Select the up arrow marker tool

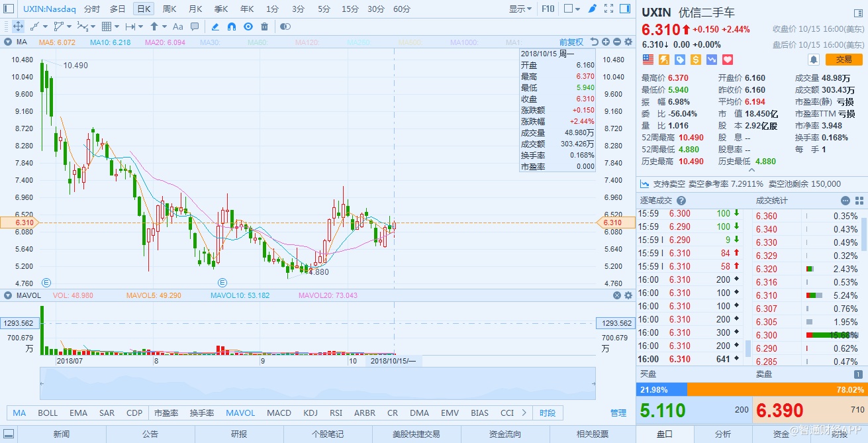154,26
